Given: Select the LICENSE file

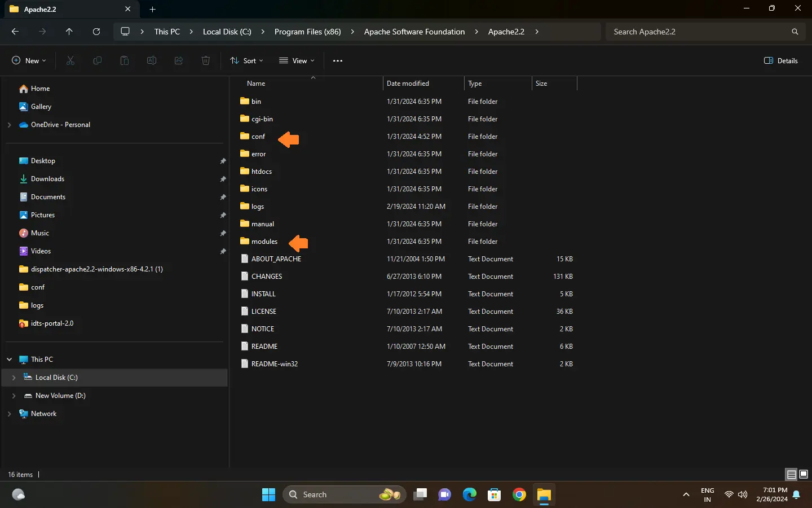Looking at the screenshot, I should pyautogui.click(x=264, y=312).
